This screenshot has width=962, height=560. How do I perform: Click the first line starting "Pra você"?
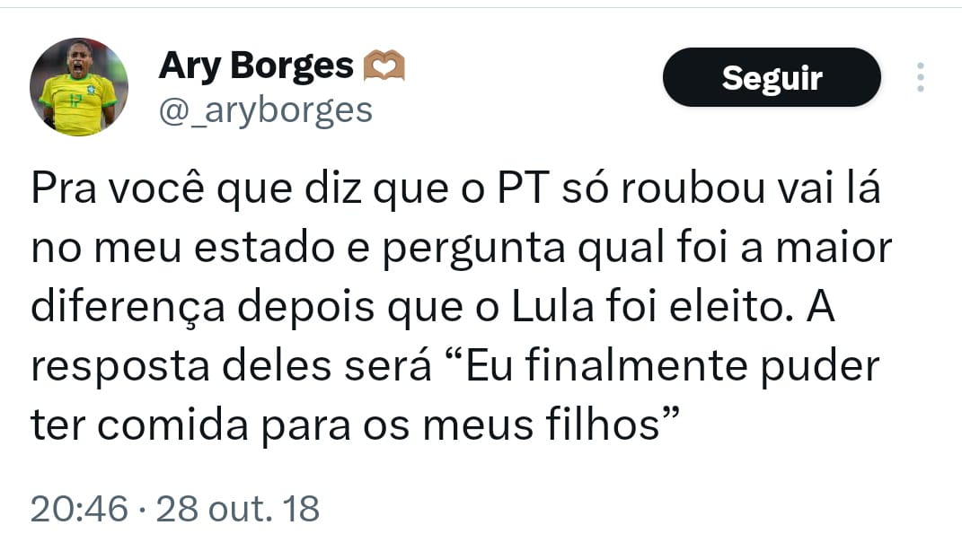tap(455, 188)
